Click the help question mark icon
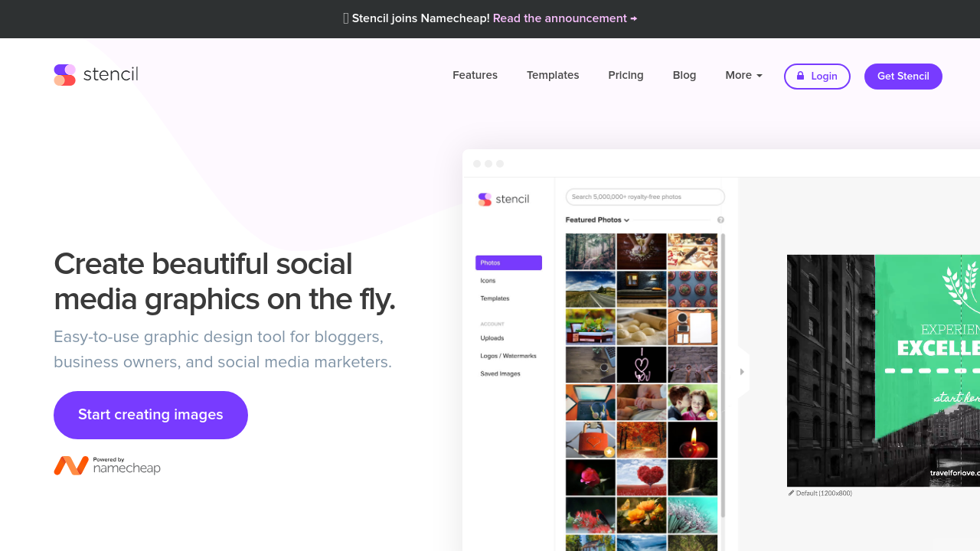The height and width of the screenshot is (551, 980). 720,220
